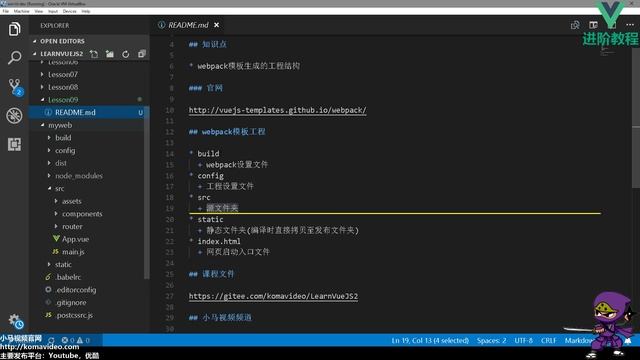Viewport: 640px width, 360px height.
Task: Expand the config folder
Action: [49, 150]
